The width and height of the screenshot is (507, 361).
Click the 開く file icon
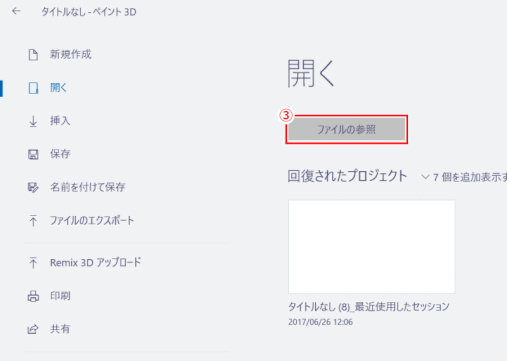(x=33, y=88)
